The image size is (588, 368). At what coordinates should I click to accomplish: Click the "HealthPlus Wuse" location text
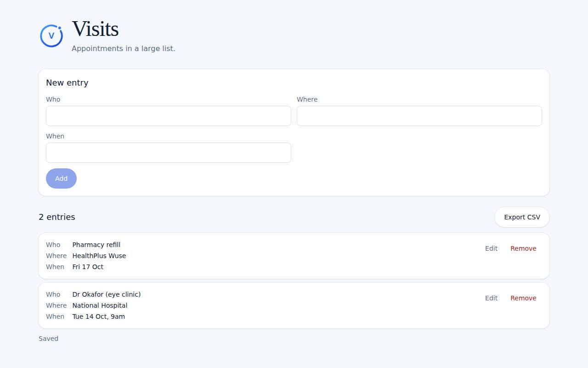point(99,256)
